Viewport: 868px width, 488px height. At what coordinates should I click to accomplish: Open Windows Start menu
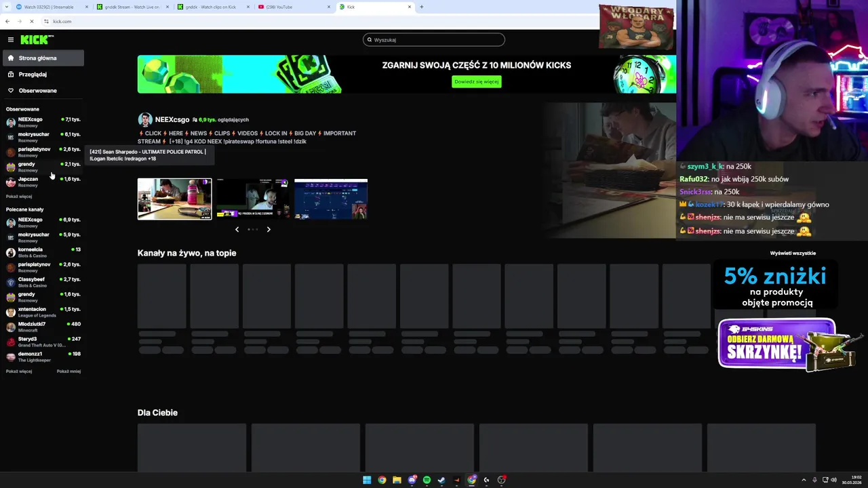367,480
